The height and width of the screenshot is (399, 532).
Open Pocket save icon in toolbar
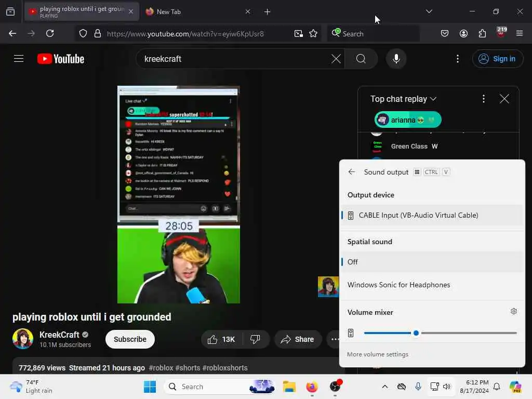tap(445, 33)
